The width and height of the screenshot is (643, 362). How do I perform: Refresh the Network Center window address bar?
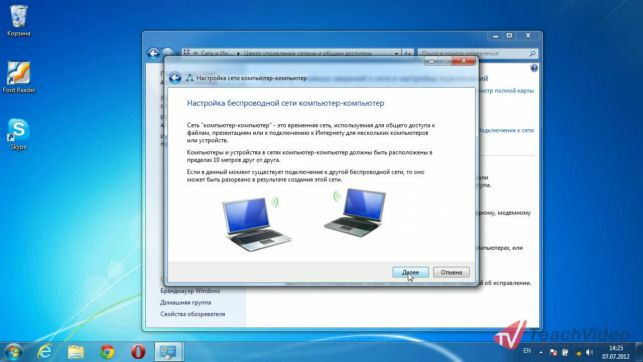point(408,53)
